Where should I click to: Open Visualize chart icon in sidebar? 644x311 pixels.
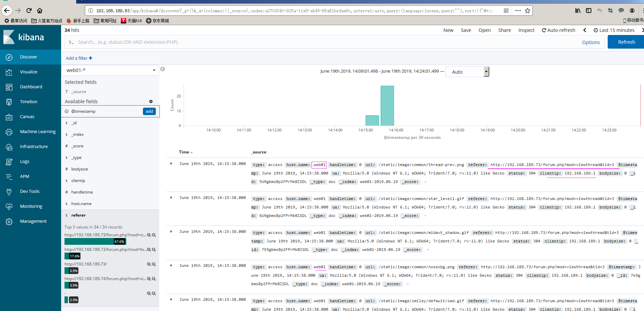tap(9, 72)
